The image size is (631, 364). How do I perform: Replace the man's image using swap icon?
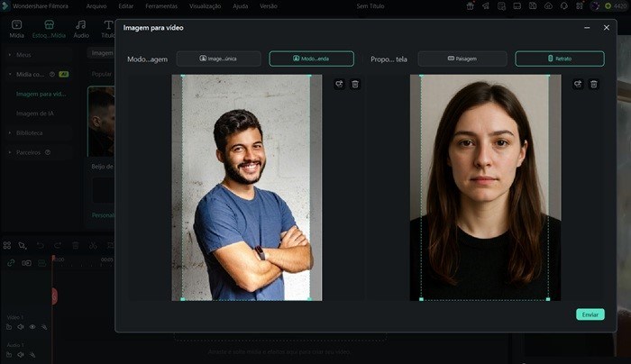pyautogui.click(x=339, y=84)
